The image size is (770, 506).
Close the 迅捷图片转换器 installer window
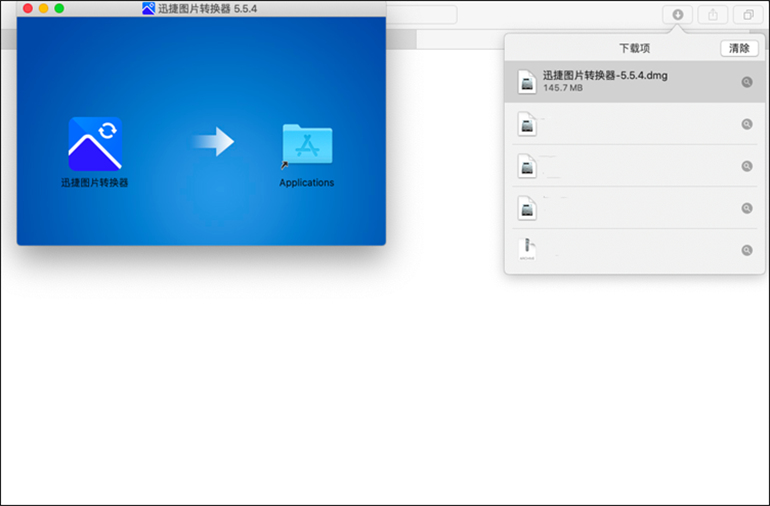click(28, 8)
